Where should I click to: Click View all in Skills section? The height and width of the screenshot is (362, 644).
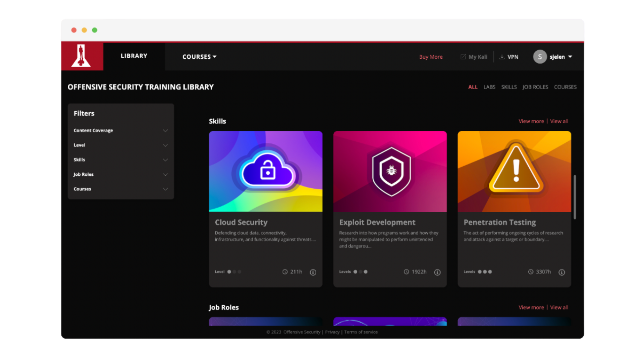pyautogui.click(x=559, y=121)
